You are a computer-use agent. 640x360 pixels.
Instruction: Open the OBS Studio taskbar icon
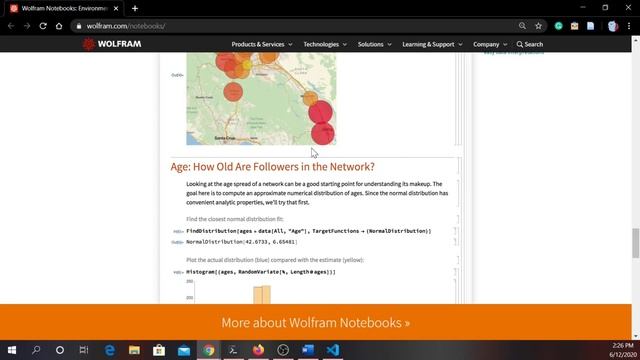pos(283,350)
